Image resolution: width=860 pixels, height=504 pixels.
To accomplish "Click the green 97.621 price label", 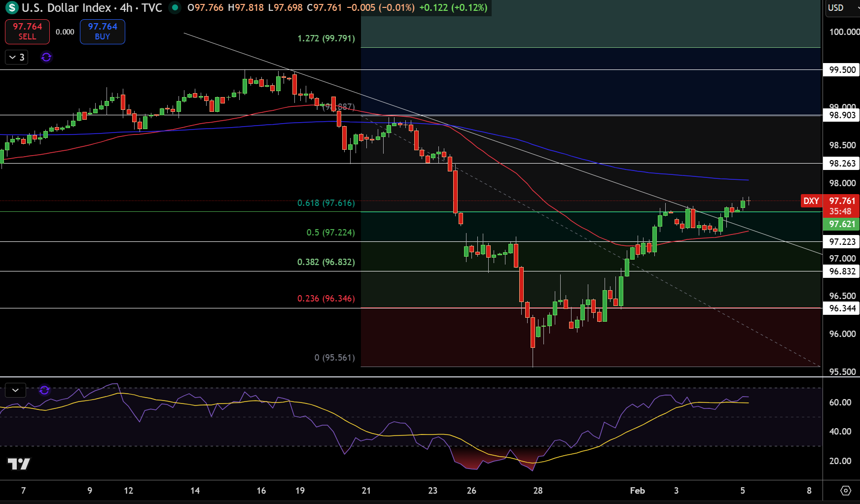I will point(842,224).
